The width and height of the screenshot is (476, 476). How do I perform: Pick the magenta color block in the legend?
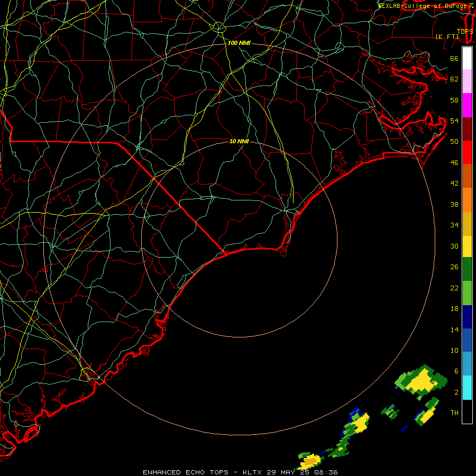tap(467, 105)
